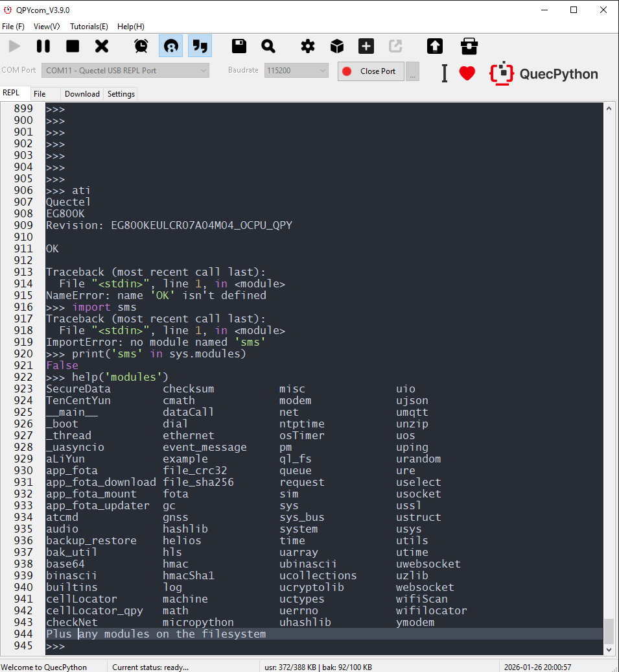Click the cube package icon
This screenshot has height=672, width=619.
pos(337,46)
